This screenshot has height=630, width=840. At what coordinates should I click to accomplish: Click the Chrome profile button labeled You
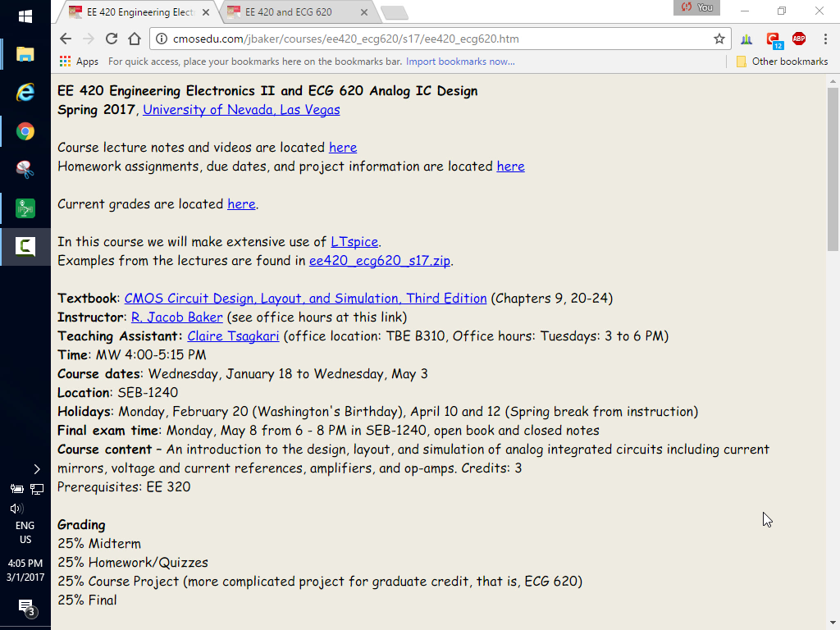tap(696, 7)
